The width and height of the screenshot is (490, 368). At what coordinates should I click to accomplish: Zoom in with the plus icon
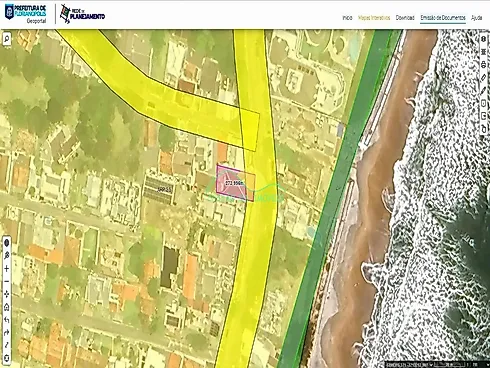[6, 268]
